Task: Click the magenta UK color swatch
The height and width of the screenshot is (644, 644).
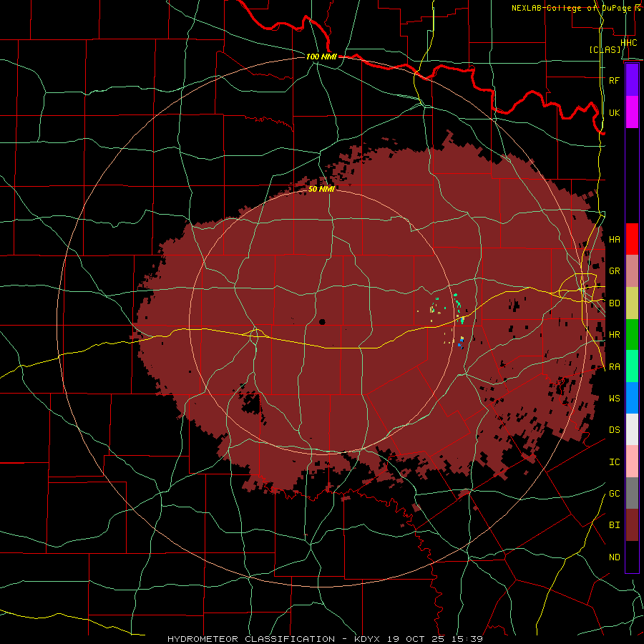Action: (632, 112)
